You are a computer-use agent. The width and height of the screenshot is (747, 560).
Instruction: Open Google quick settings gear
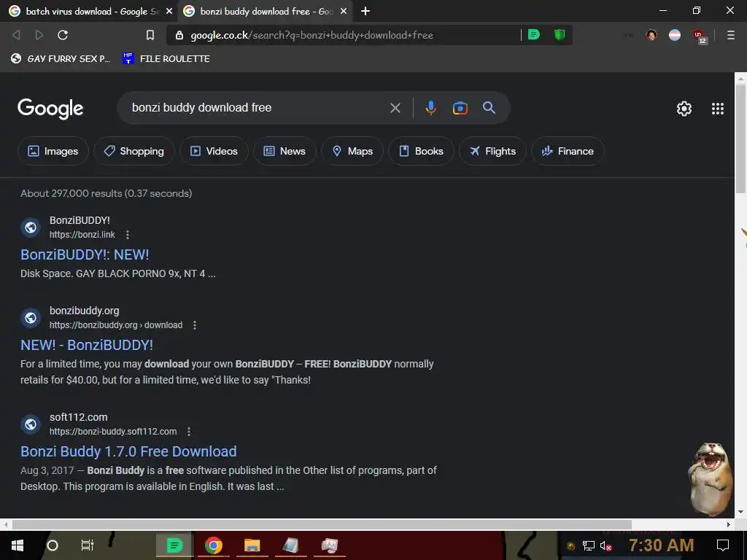pyautogui.click(x=684, y=109)
